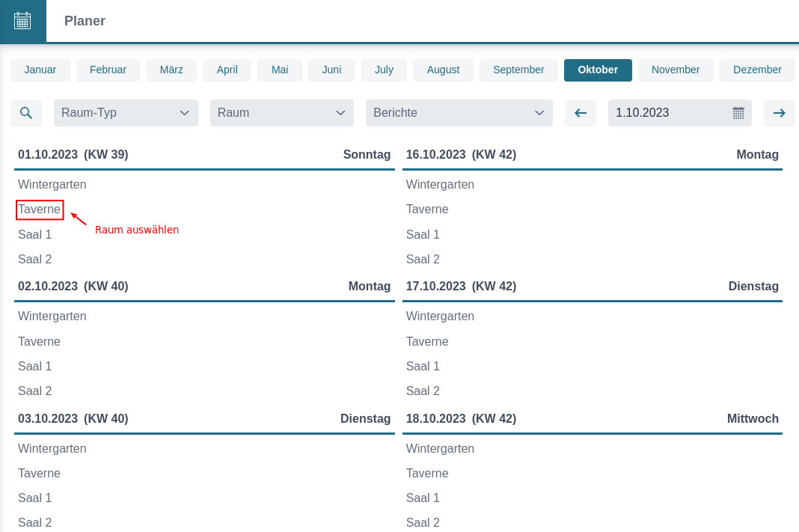Click the magnifier search icon button
The width and height of the screenshot is (799, 532).
point(26,113)
